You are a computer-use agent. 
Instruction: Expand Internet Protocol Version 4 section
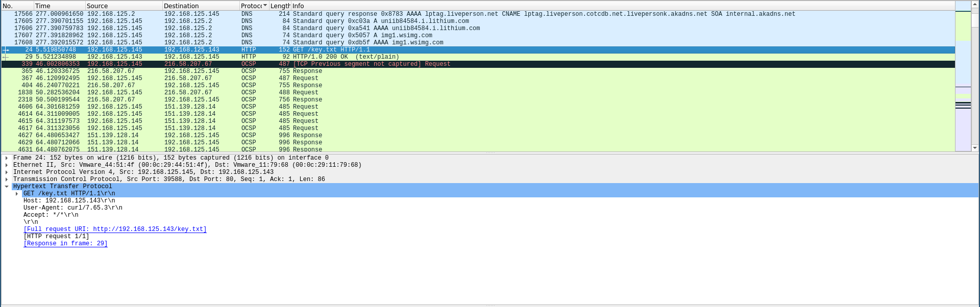6,172
